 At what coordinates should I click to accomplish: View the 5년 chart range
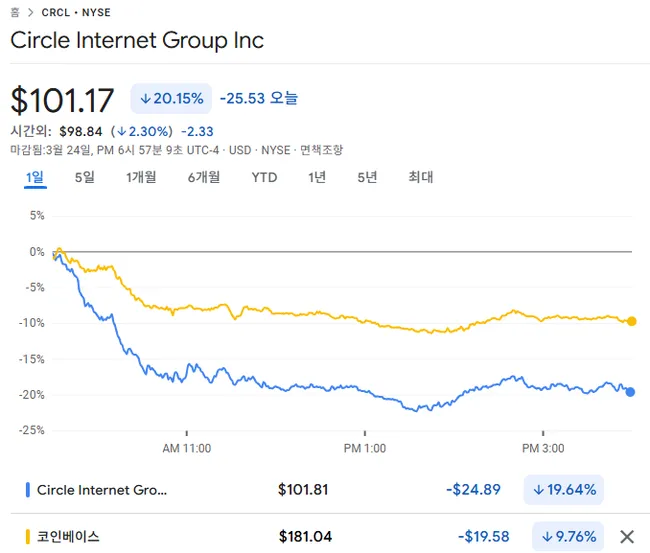pyautogui.click(x=367, y=178)
